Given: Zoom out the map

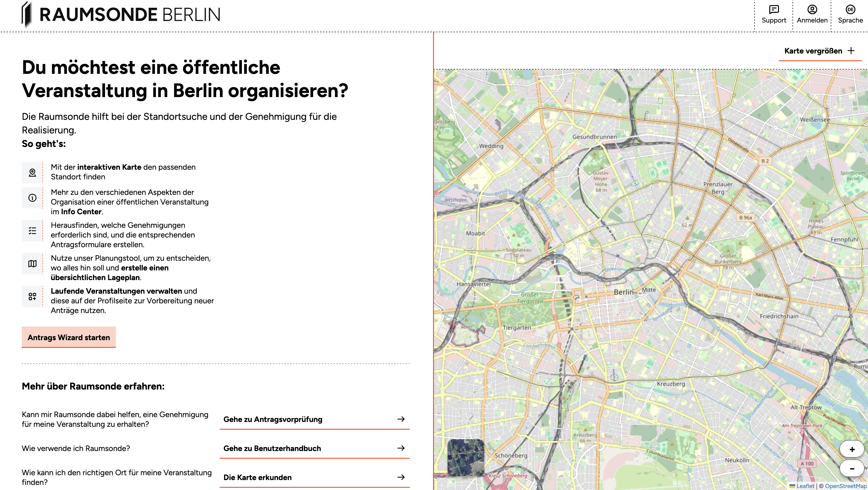Looking at the screenshot, I should click(852, 468).
